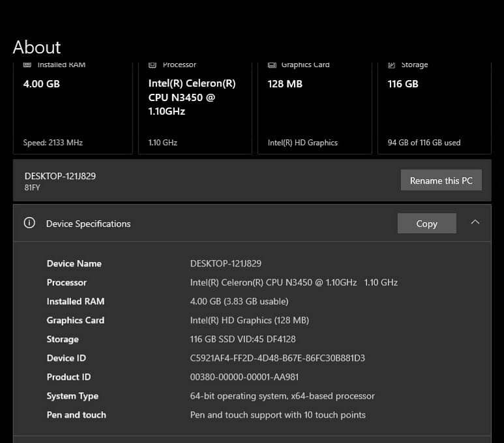Copy the device specifications
The height and width of the screenshot is (443, 504).
coord(426,223)
